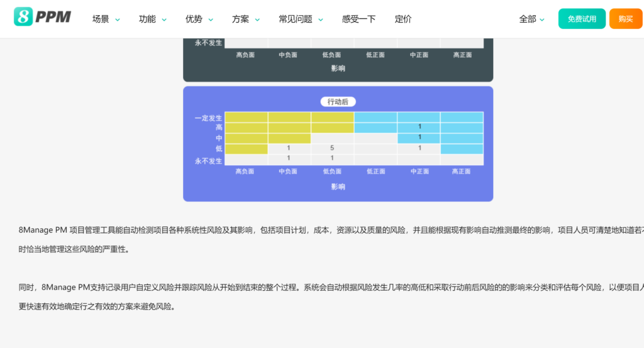Click cell with 1 in 高 row

point(419,128)
